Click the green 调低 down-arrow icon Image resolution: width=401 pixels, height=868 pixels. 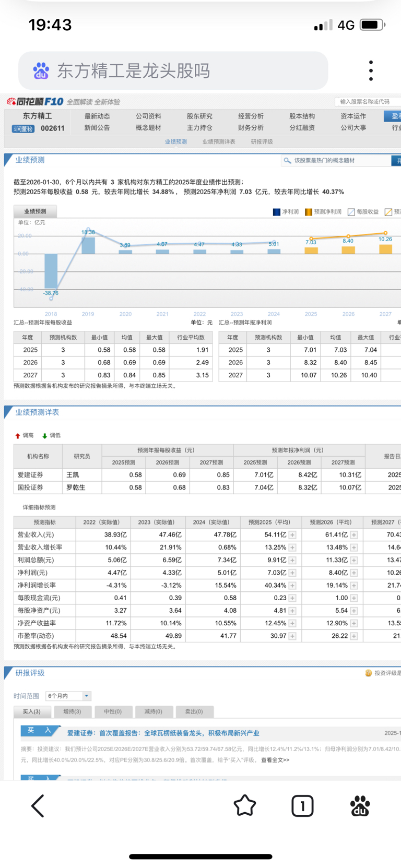pyautogui.click(x=44, y=436)
